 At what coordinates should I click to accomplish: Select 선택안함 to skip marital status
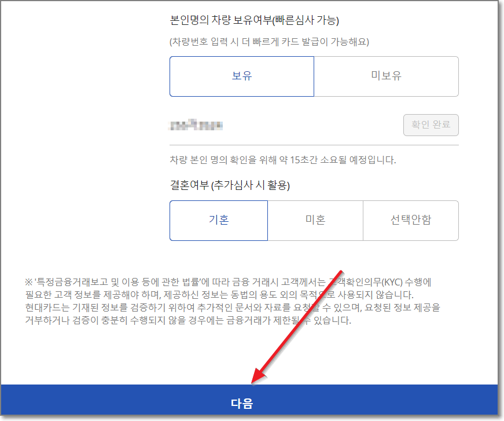pyautogui.click(x=411, y=221)
